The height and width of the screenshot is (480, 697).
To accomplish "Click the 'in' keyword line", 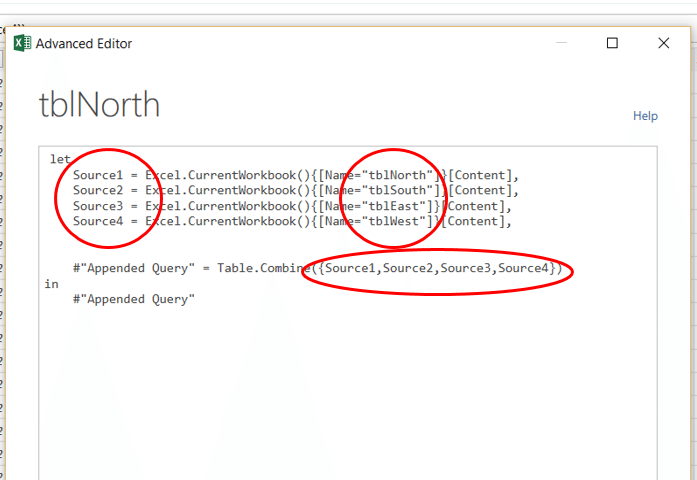I will click(52, 284).
